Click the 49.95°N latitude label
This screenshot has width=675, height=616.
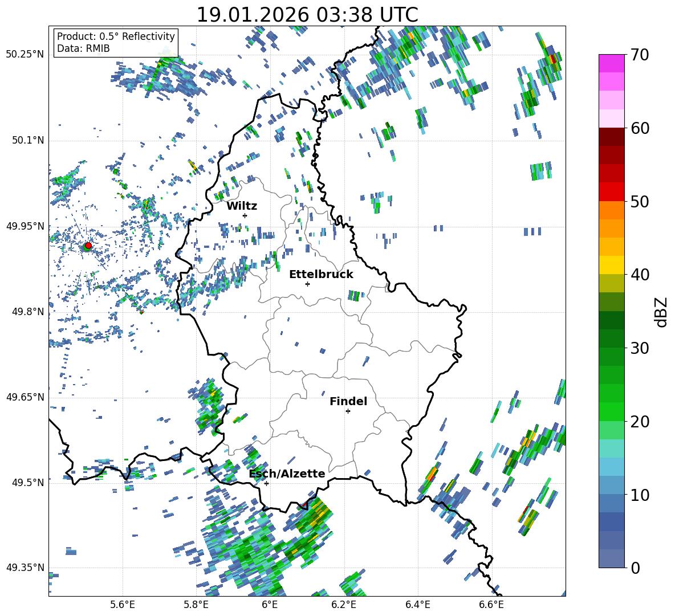click(x=25, y=226)
